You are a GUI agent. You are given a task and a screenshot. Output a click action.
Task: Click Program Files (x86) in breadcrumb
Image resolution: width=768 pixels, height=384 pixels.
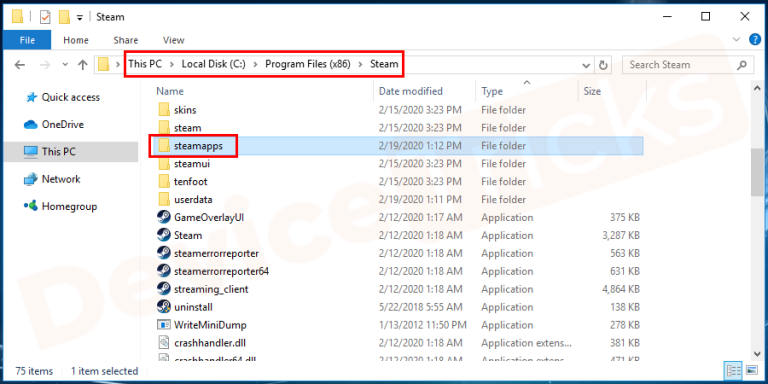pos(308,64)
